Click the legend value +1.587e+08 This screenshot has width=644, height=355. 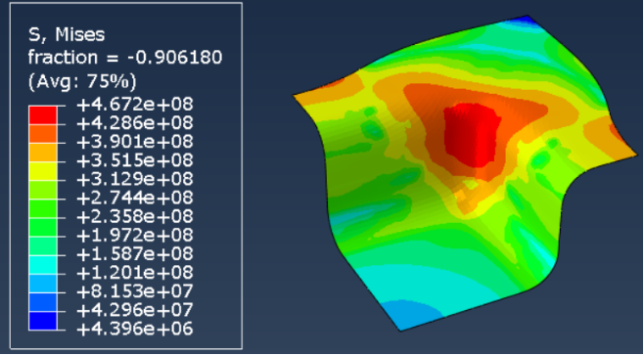(135, 254)
